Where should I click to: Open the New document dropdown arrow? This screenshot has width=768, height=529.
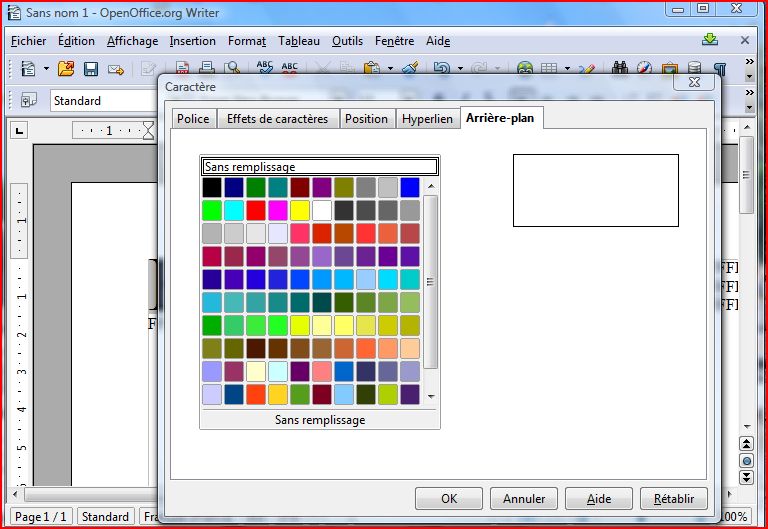(x=46, y=68)
